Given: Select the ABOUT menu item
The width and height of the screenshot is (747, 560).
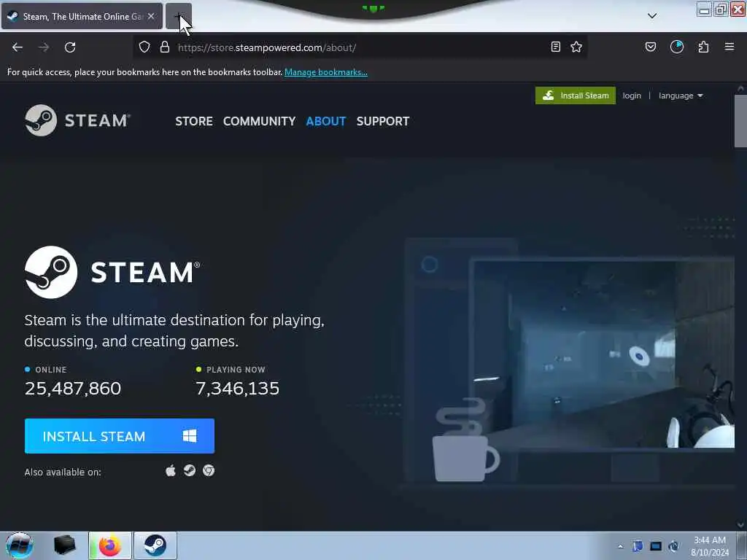Looking at the screenshot, I should click(326, 121).
